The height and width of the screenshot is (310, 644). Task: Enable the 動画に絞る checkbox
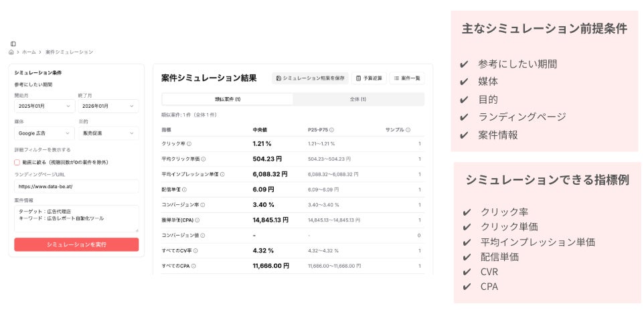tap(17, 162)
